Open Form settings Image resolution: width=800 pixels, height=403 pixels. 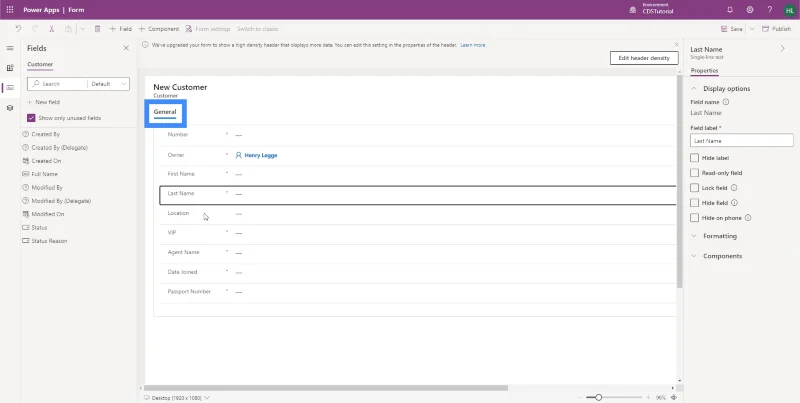[x=208, y=29]
